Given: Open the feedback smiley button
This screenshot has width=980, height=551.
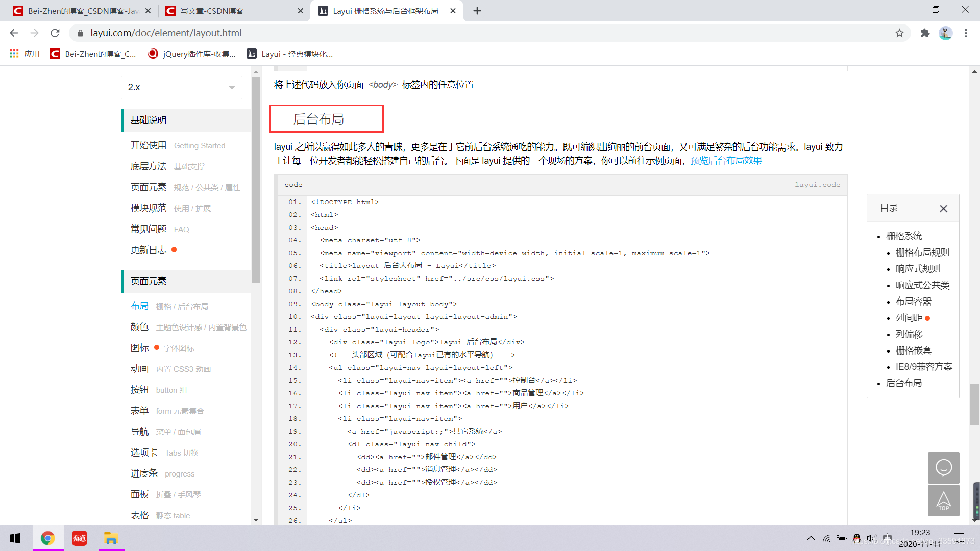Looking at the screenshot, I should (x=943, y=467).
